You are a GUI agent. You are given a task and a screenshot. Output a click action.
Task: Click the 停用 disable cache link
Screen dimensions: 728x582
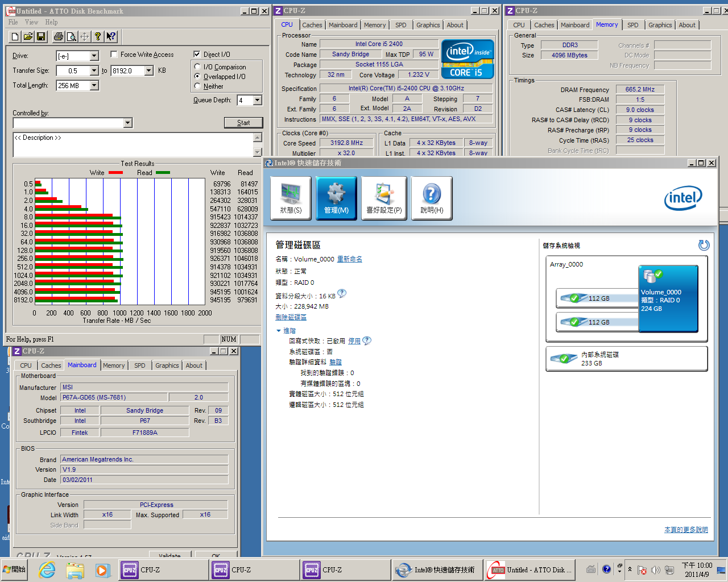point(354,341)
